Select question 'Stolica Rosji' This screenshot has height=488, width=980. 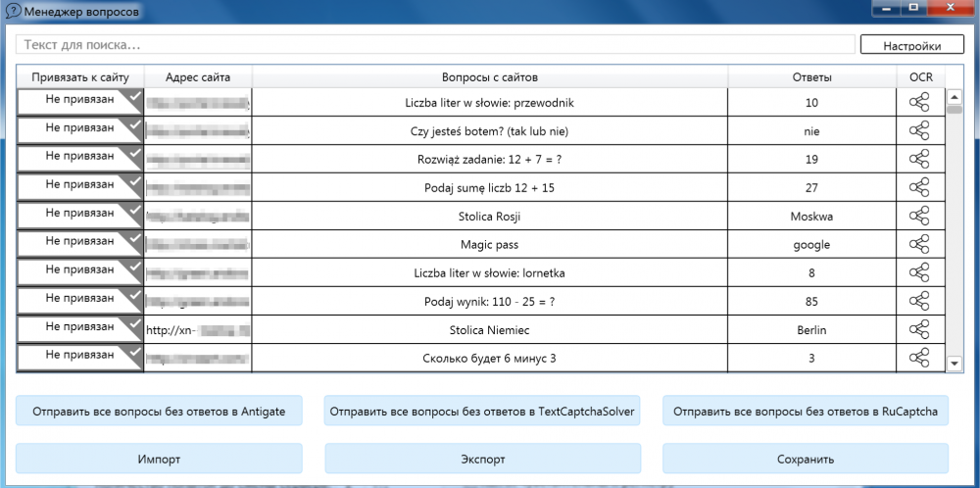click(x=489, y=217)
